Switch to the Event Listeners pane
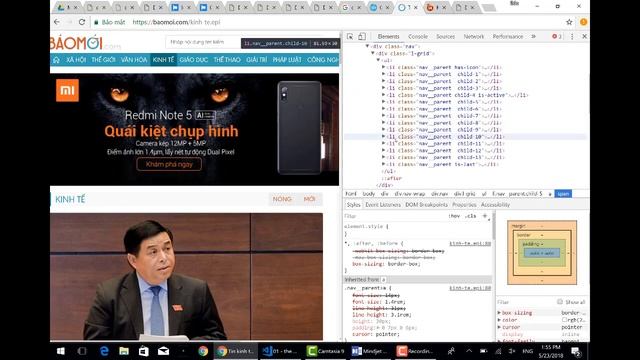 [x=383, y=204]
